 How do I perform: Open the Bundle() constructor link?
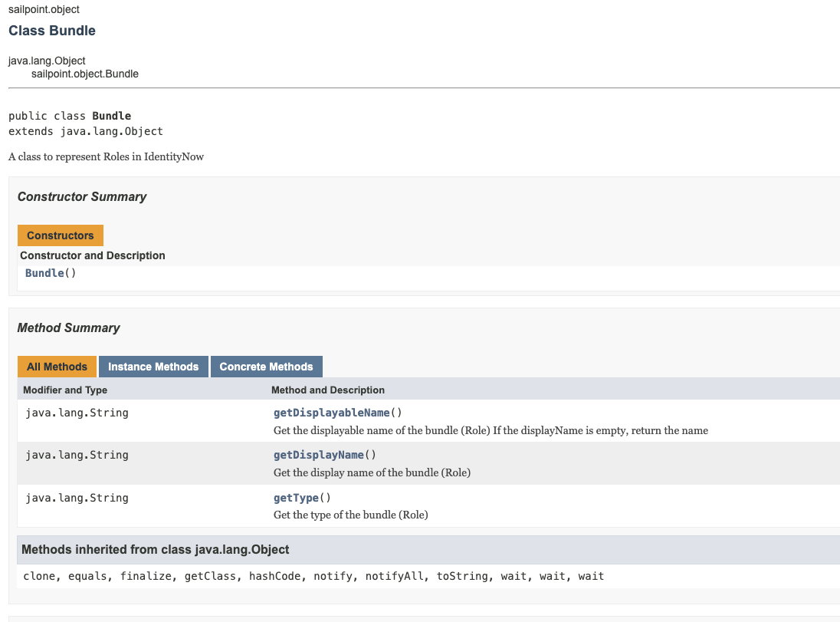click(x=45, y=273)
